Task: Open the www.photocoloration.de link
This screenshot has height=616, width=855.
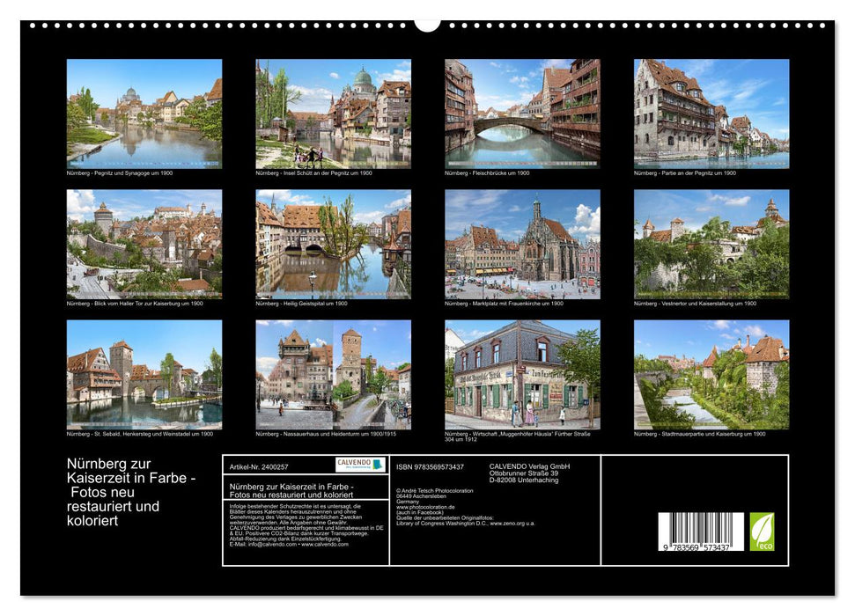Action: [425, 508]
